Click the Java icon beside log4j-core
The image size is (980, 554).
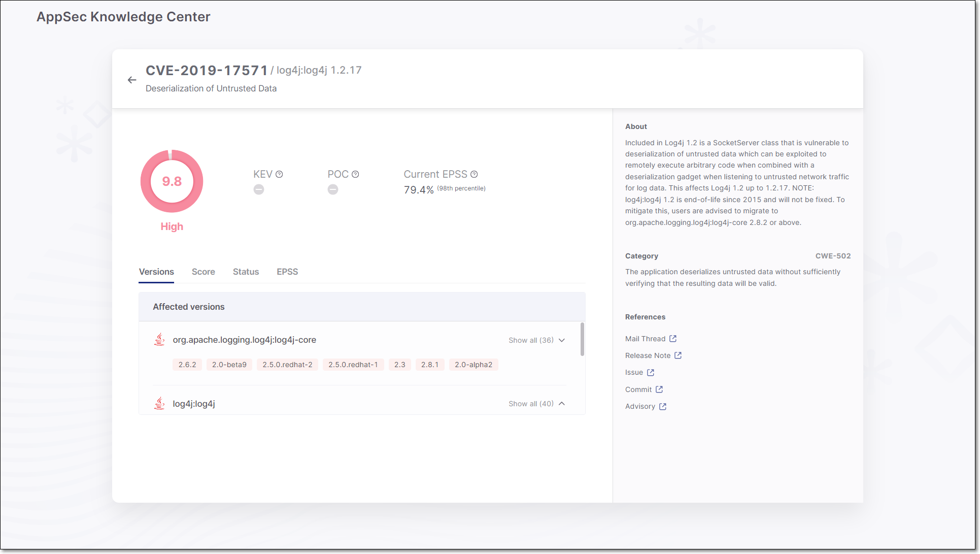tap(159, 340)
